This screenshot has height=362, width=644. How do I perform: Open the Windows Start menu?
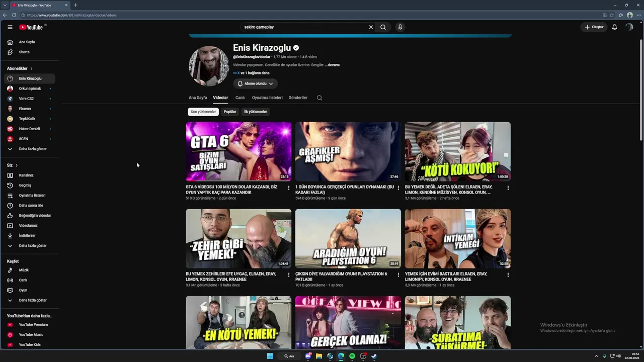(x=270, y=356)
